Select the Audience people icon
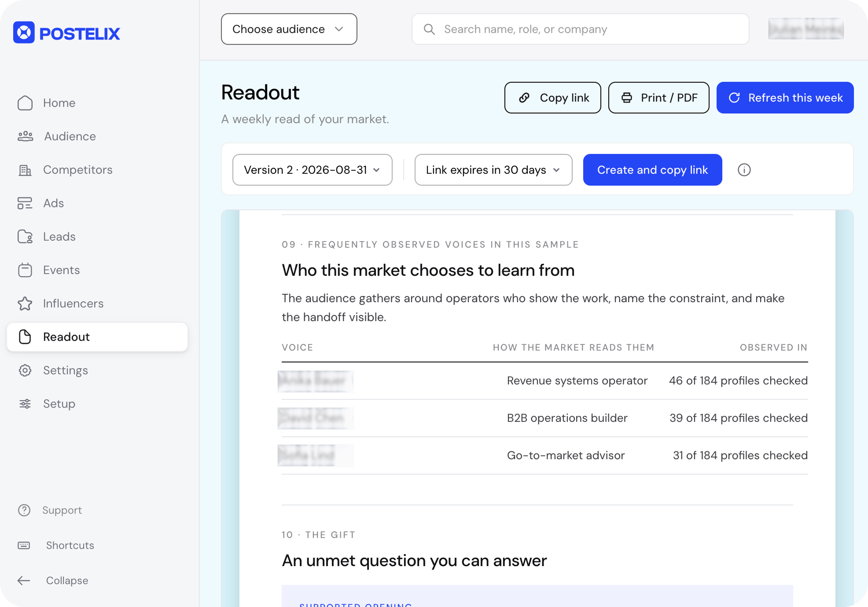Viewport: 868px width, 607px height. (25, 136)
